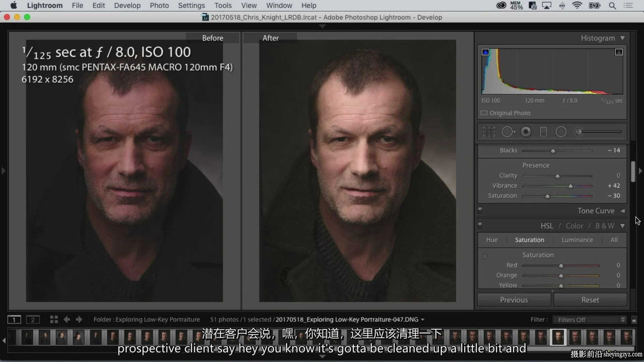The image size is (644, 362).
Task: Open the Bluetooth menu bar icon
Action: (x=562, y=5)
